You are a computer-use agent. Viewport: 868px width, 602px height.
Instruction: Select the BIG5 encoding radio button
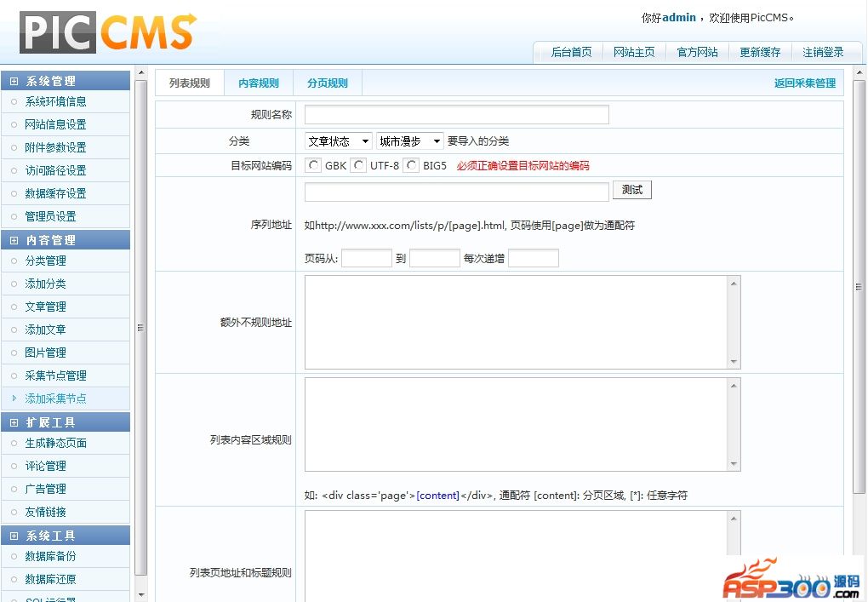pos(411,165)
